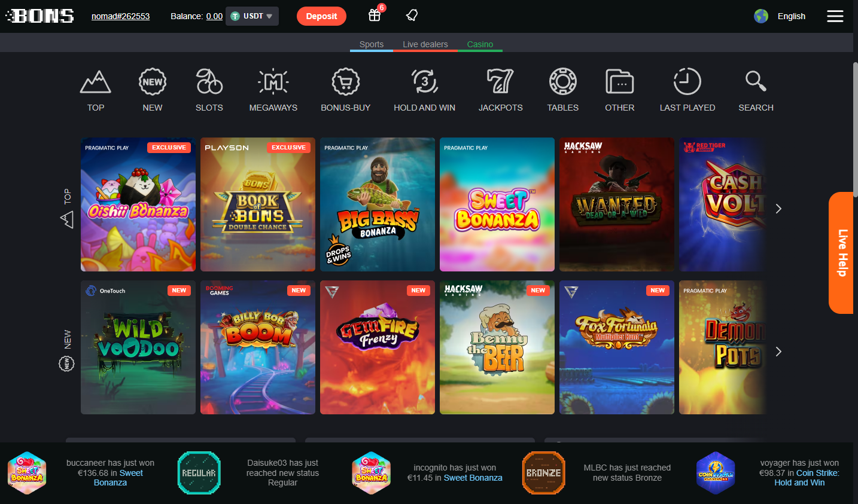Expand TOP row with right chevron

(x=778, y=209)
